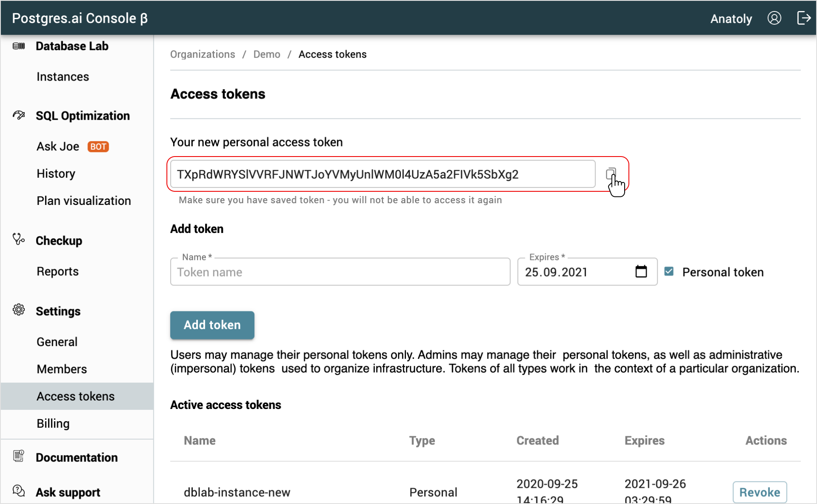This screenshot has height=504, width=817.
Task: Click the Name column header
Action: tap(200, 440)
